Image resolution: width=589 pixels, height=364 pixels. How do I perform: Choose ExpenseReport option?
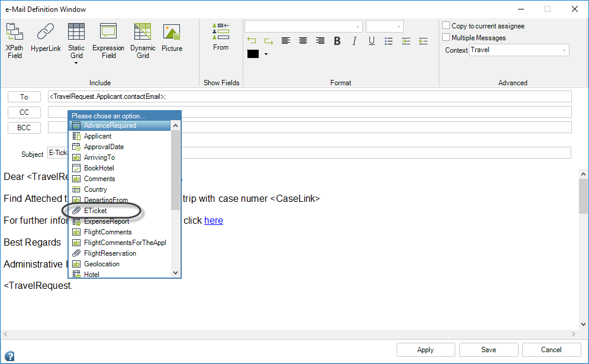120,221
